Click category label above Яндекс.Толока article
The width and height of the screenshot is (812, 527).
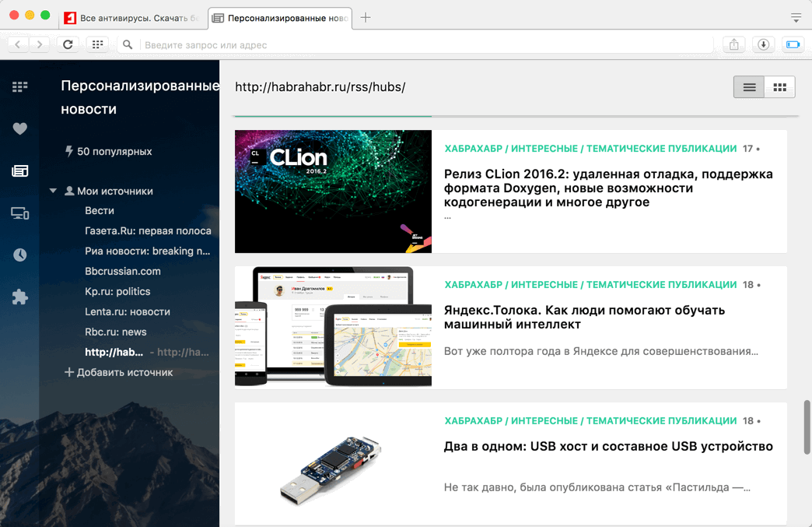(590, 284)
